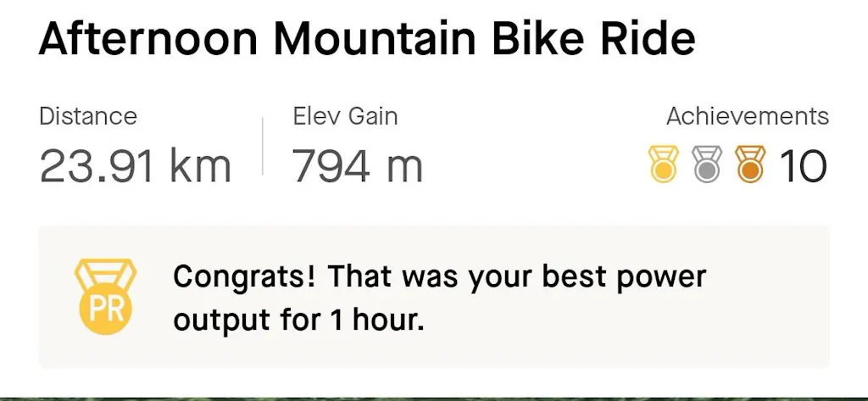Select the 23.91 km distance value
868x401 pixels.
135,167
